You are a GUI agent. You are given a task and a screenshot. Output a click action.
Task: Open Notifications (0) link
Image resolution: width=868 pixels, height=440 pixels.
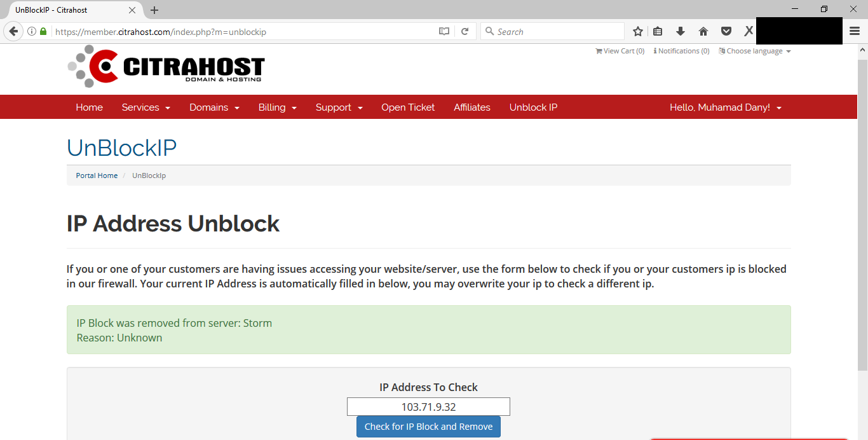coord(681,51)
